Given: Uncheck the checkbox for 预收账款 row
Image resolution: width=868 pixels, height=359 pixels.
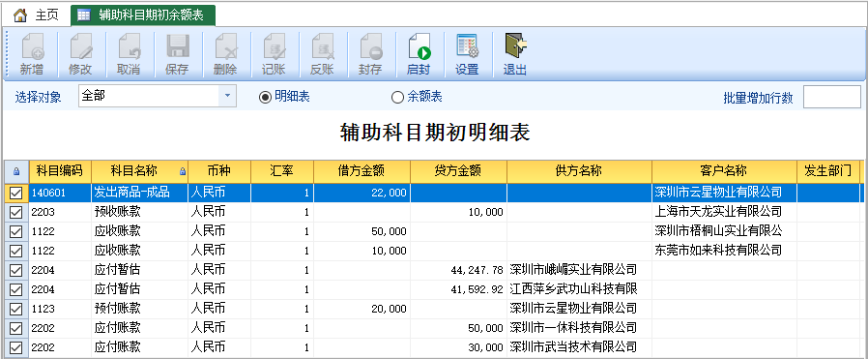Looking at the screenshot, I should [x=16, y=212].
